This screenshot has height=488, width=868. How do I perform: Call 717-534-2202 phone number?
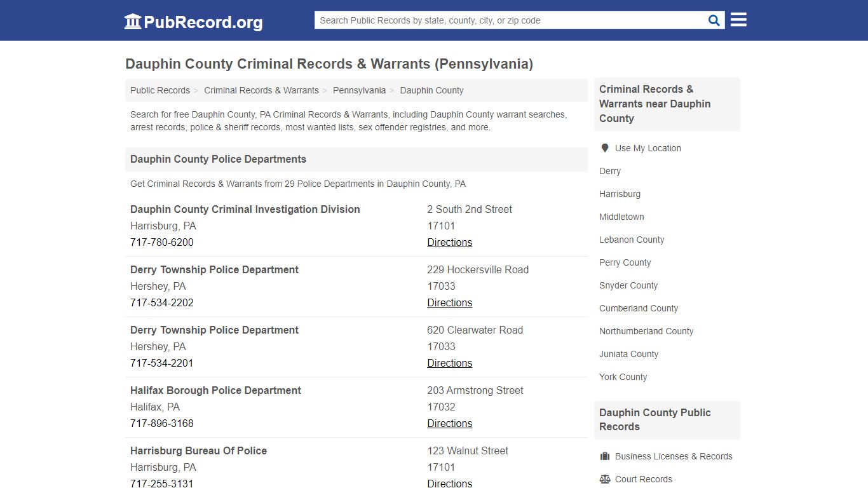click(162, 302)
